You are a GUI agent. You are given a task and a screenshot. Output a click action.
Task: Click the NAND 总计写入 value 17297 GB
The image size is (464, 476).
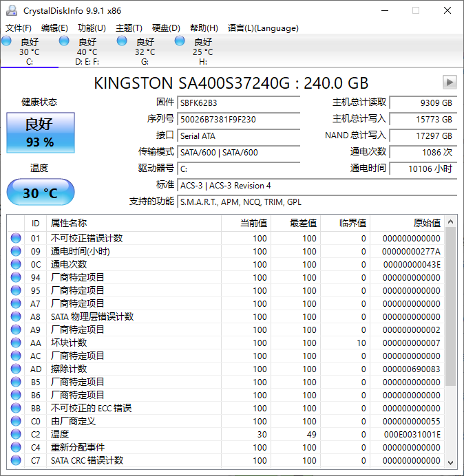(423, 136)
